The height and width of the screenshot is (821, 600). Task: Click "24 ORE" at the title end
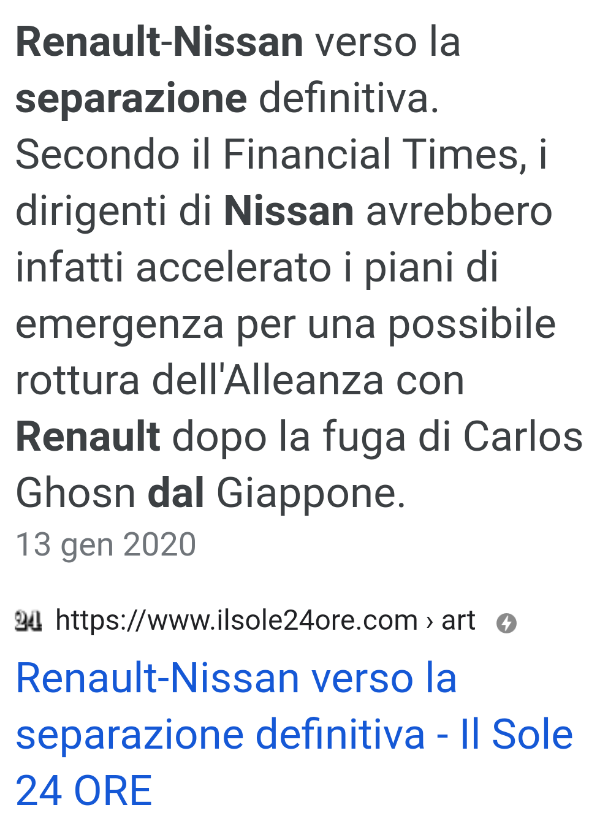(x=84, y=790)
